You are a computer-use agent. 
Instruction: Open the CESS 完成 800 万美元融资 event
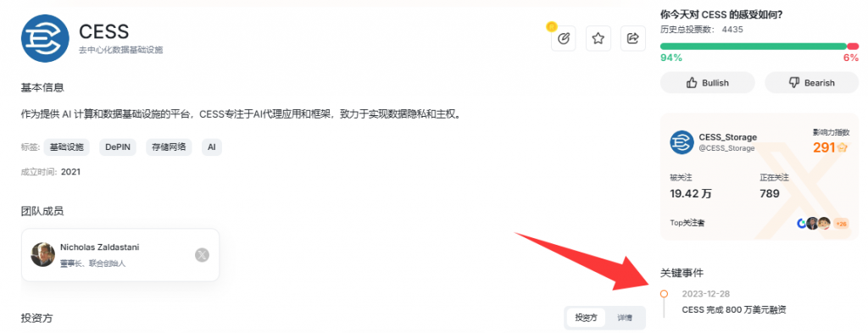[x=734, y=310]
